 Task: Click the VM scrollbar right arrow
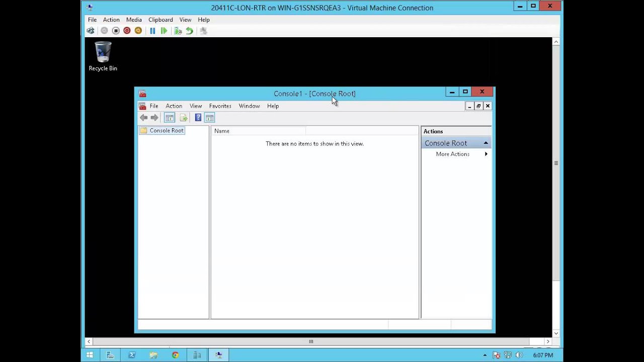click(548, 341)
